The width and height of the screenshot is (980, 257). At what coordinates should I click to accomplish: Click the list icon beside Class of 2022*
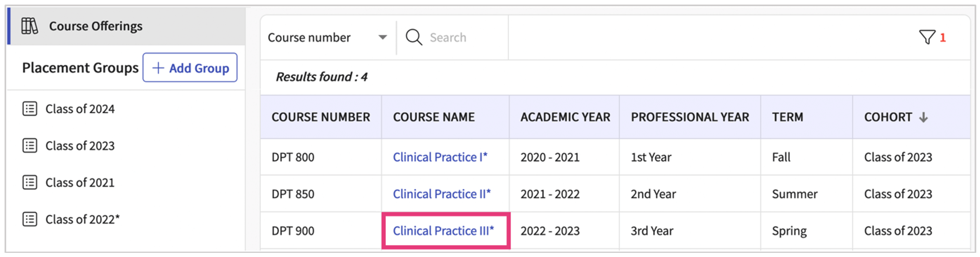(x=30, y=219)
